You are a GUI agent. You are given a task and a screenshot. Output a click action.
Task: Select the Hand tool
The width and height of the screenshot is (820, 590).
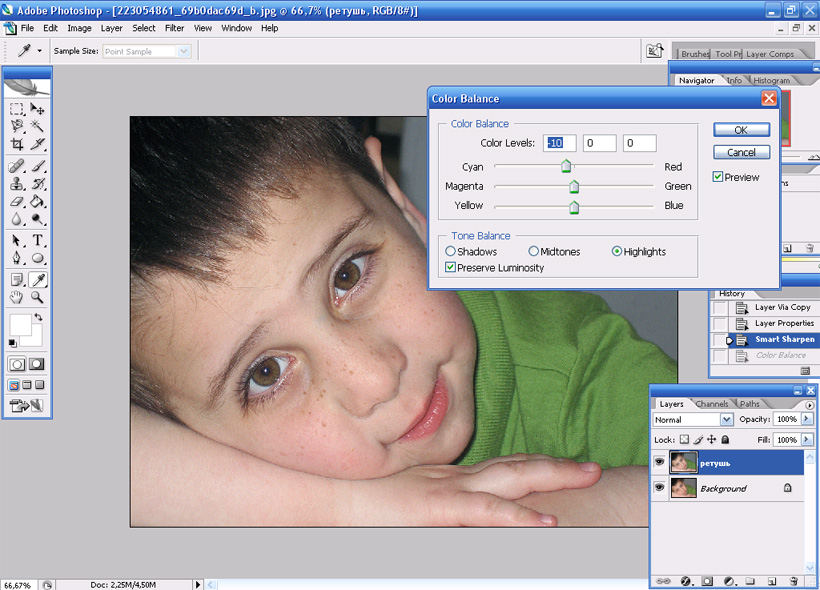coord(17,298)
